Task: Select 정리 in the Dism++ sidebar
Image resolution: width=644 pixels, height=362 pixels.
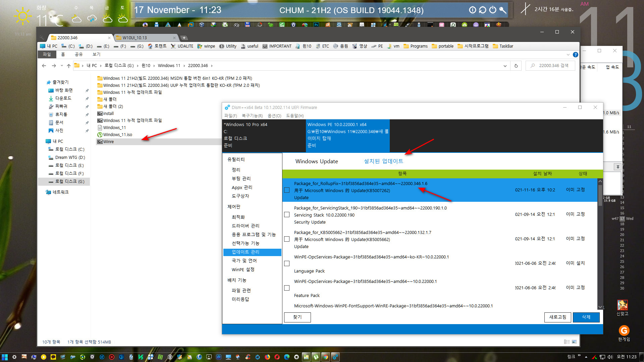Action: (236, 170)
